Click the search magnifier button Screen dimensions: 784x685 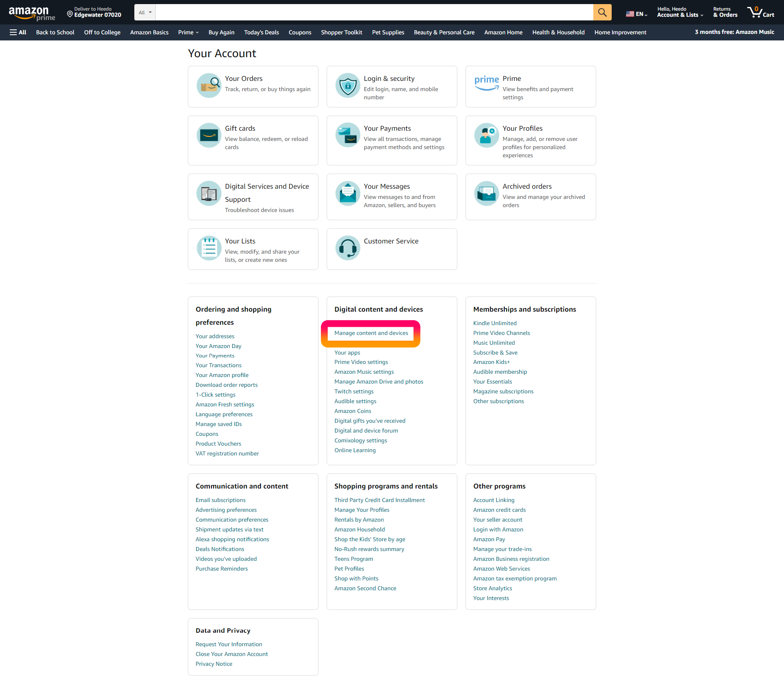(x=602, y=12)
